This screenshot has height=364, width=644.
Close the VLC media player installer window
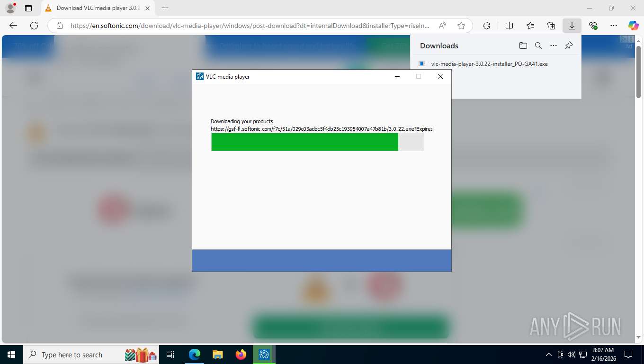coord(440,76)
